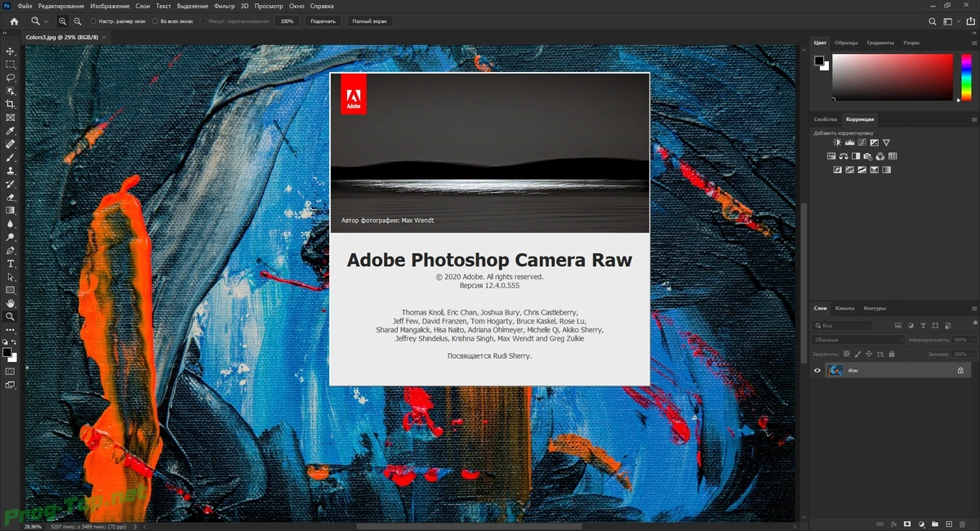The width and height of the screenshot is (980, 531).
Task: Switch to the Свойства tab
Action: [826, 119]
